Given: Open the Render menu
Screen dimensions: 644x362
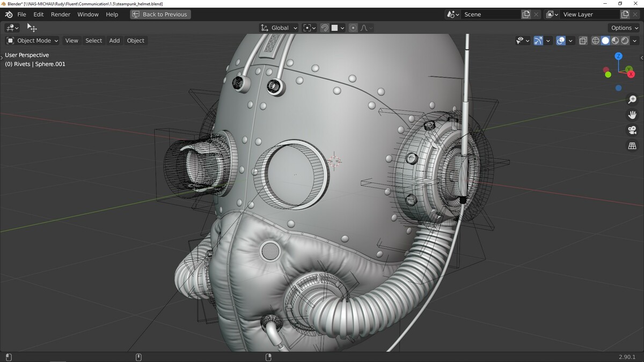Looking at the screenshot, I should click(61, 14).
